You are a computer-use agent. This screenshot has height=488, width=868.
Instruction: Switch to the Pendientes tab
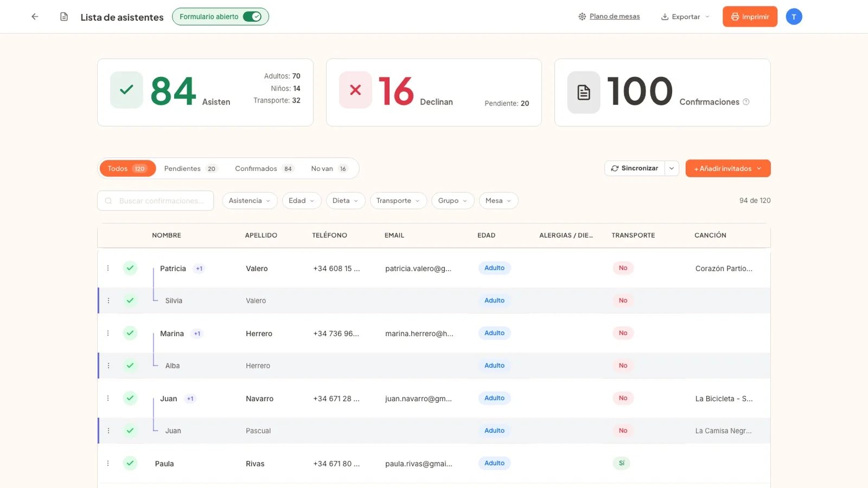(190, 169)
